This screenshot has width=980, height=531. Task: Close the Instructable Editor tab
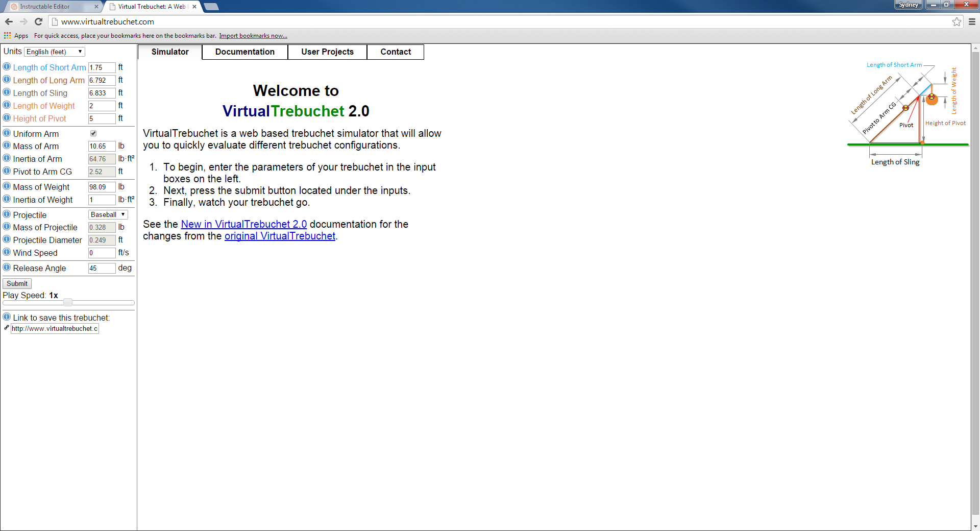(x=96, y=7)
